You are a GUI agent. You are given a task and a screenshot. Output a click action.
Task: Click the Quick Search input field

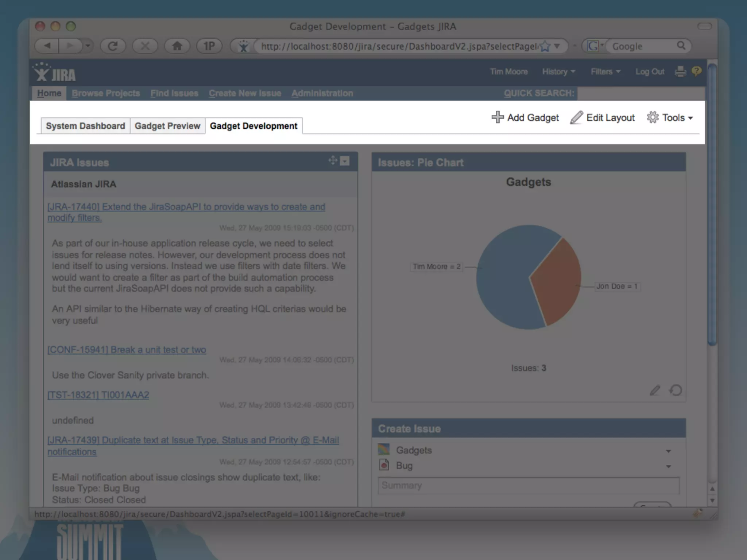tap(641, 93)
